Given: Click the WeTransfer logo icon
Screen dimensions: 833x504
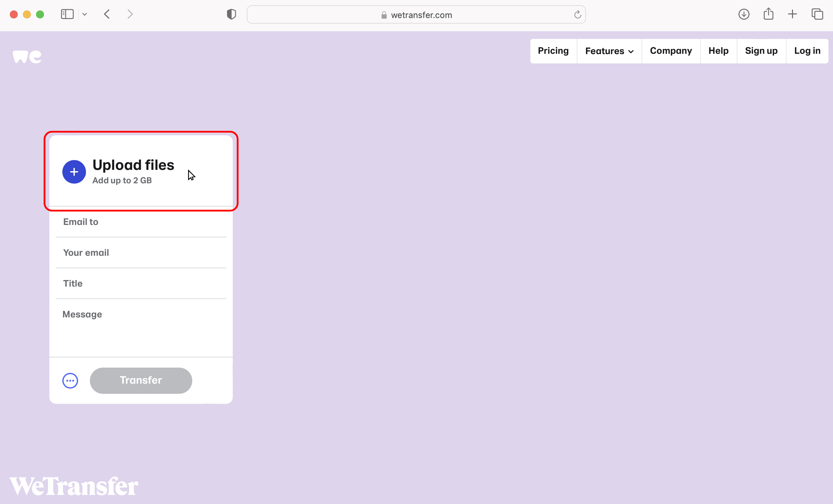Looking at the screenshot, I should click(27, 56).
